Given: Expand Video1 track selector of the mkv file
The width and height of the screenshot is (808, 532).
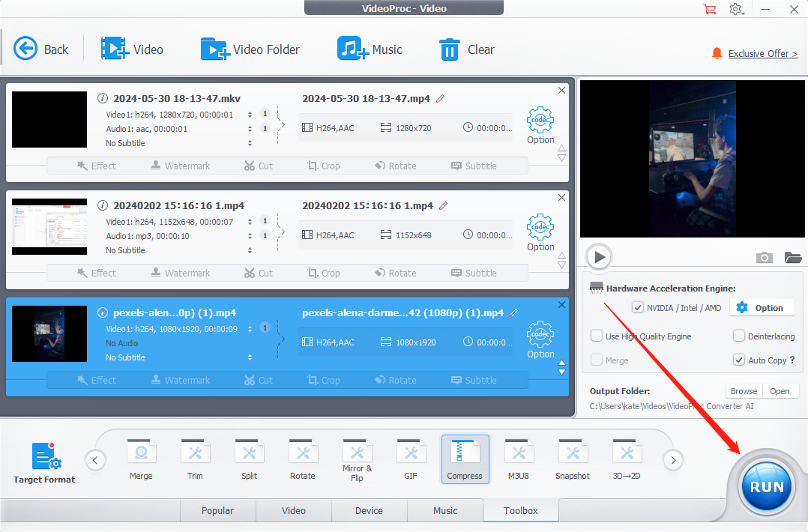Looking at the screenshot, I should pos(250,115).
